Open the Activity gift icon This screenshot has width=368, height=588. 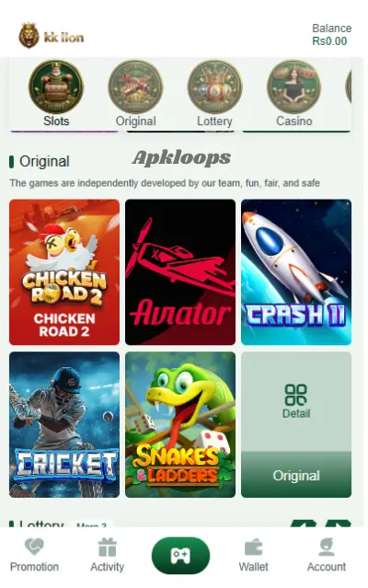coord(107,547)
